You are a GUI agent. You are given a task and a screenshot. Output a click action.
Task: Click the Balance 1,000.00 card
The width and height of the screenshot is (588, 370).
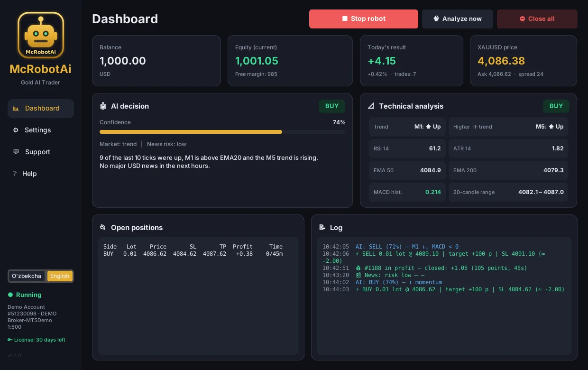coord(156,61)
